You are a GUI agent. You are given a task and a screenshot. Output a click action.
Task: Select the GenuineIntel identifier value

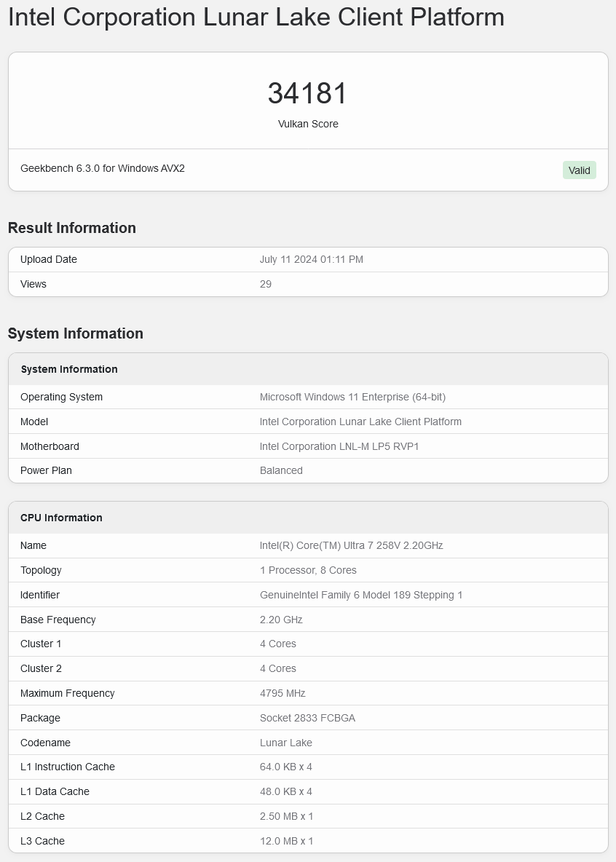pyautogui.click(x=360, y=595)
